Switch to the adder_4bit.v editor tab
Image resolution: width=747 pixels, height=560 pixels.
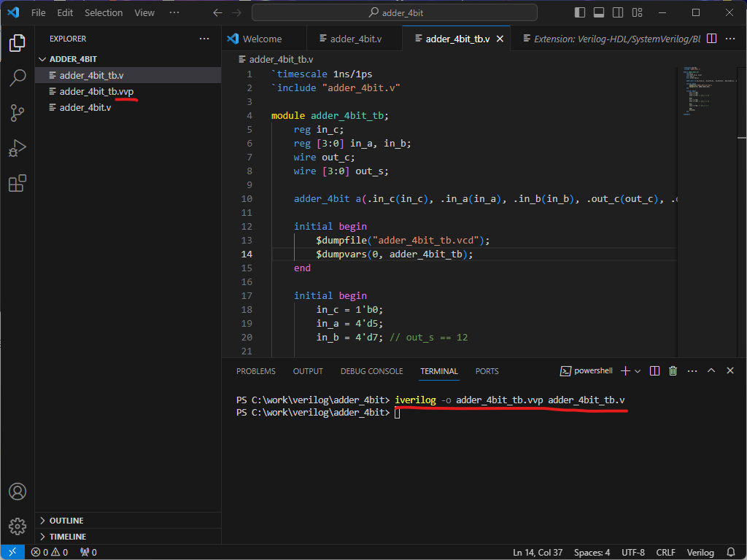[355, 39]
